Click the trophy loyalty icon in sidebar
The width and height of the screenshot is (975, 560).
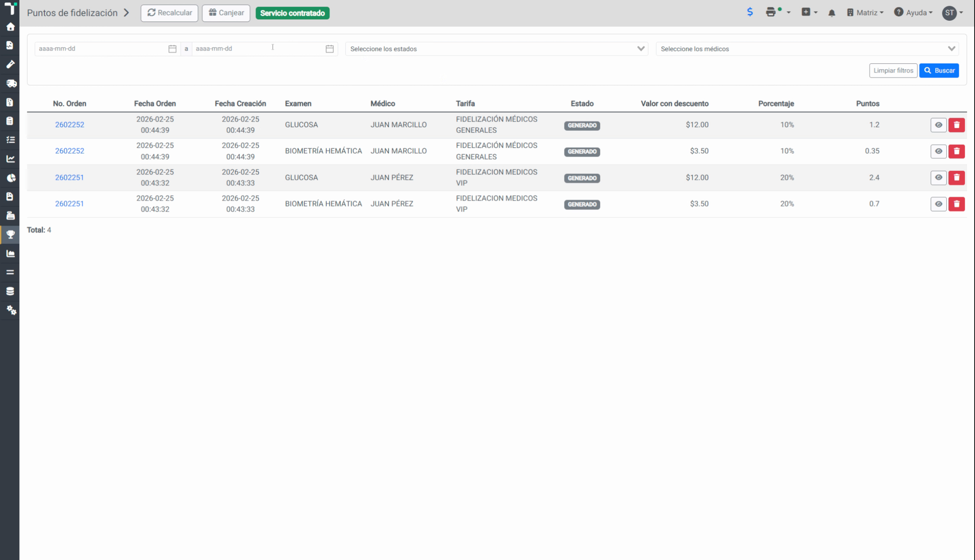point(10,234)
